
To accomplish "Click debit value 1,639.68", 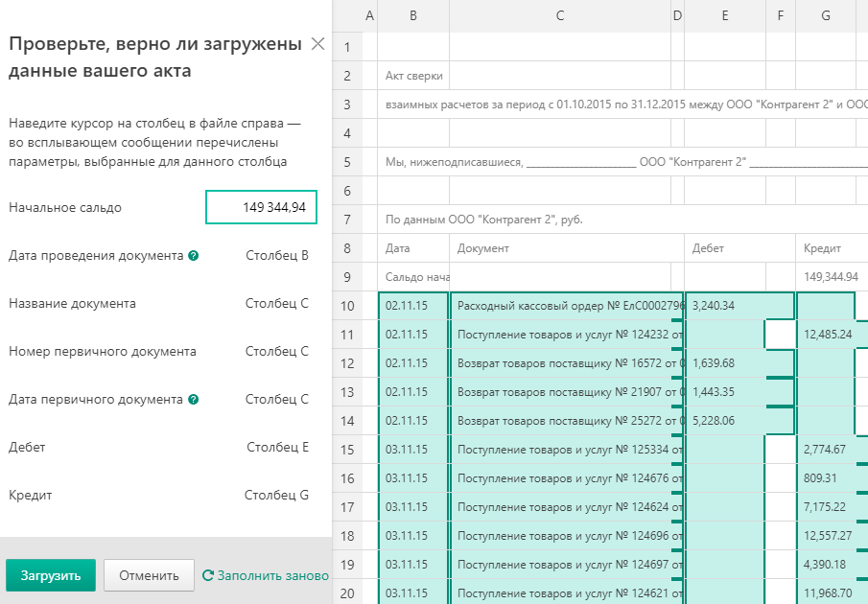I will (740, 363).
